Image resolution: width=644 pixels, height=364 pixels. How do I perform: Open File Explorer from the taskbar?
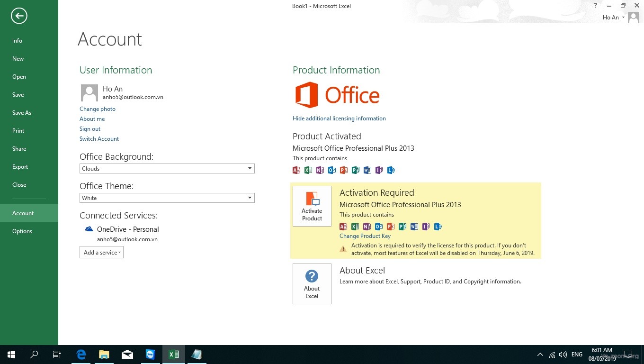pyautogui.click(x=104, y=354)
